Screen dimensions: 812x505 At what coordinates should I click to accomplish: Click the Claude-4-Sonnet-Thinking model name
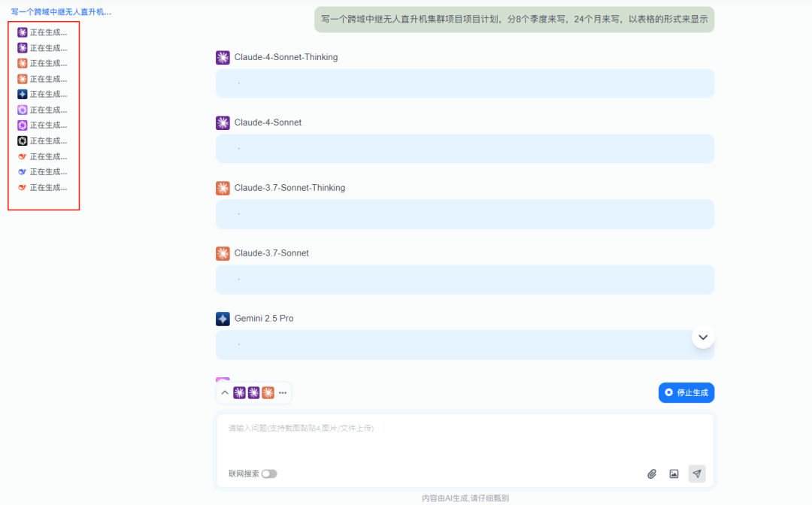click(286, 57)
